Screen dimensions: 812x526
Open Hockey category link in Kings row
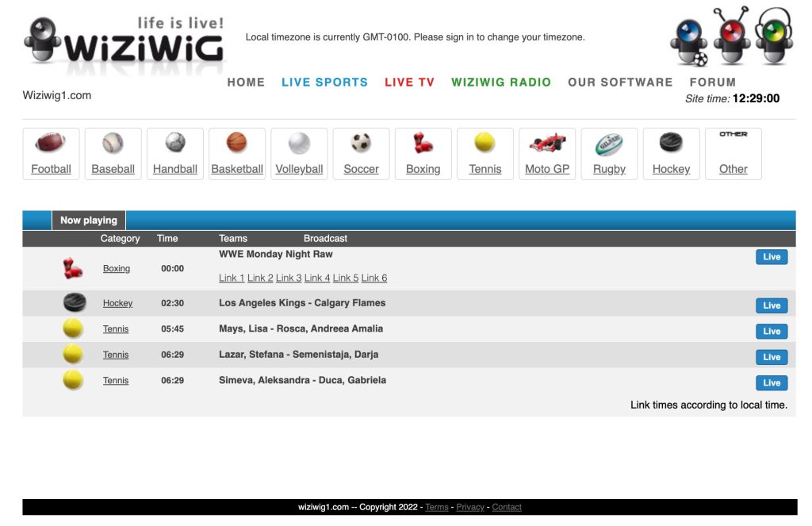117,303
